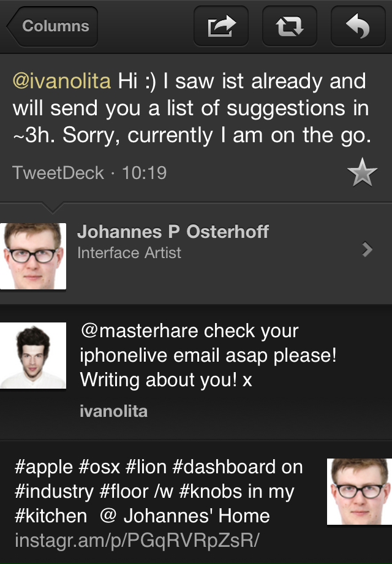
Task: Tap the #kitchen hashtag
Action: click(51, 516)
